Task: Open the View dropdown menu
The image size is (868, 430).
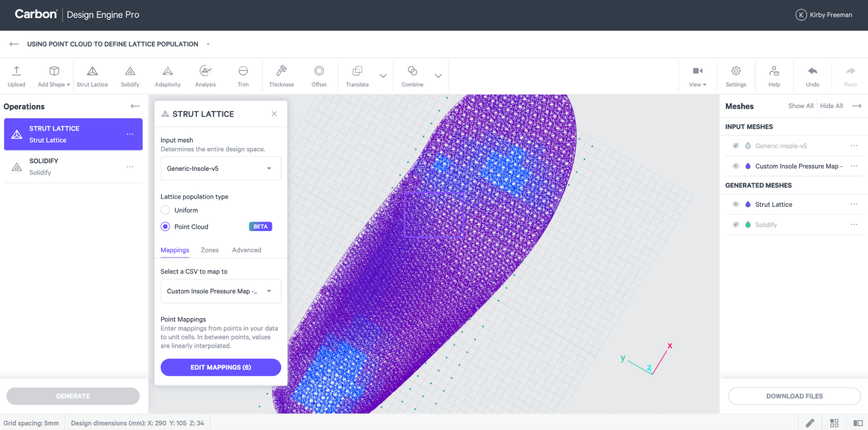Action: coord(697,76)
